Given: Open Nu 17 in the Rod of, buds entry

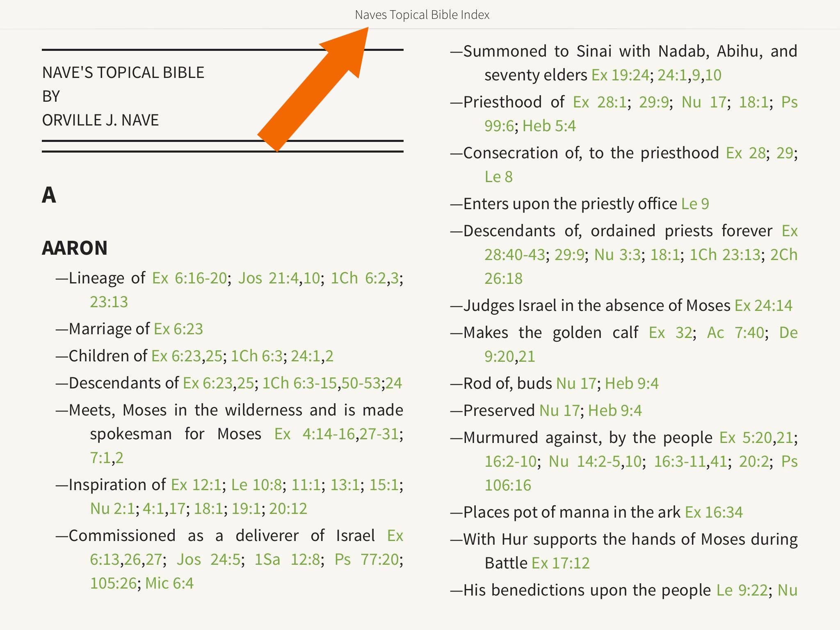Looking at the screenshot, I should click(576, 384).
